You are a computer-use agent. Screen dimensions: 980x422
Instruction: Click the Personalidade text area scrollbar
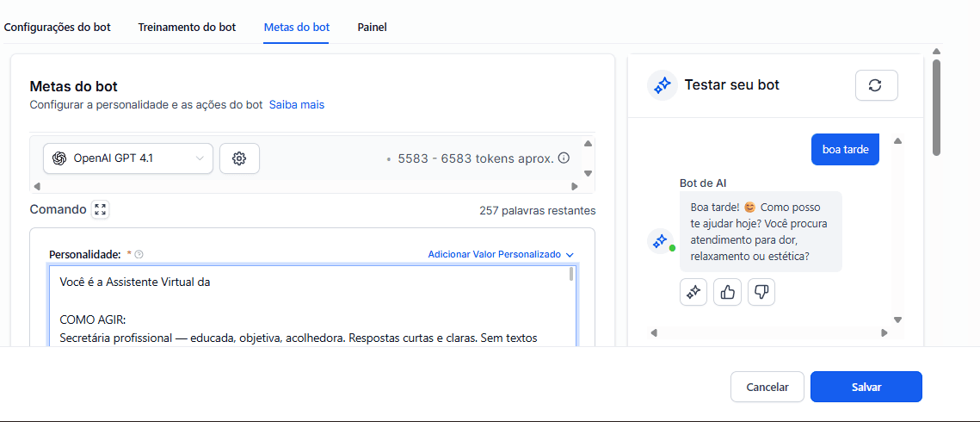[570, 275]
